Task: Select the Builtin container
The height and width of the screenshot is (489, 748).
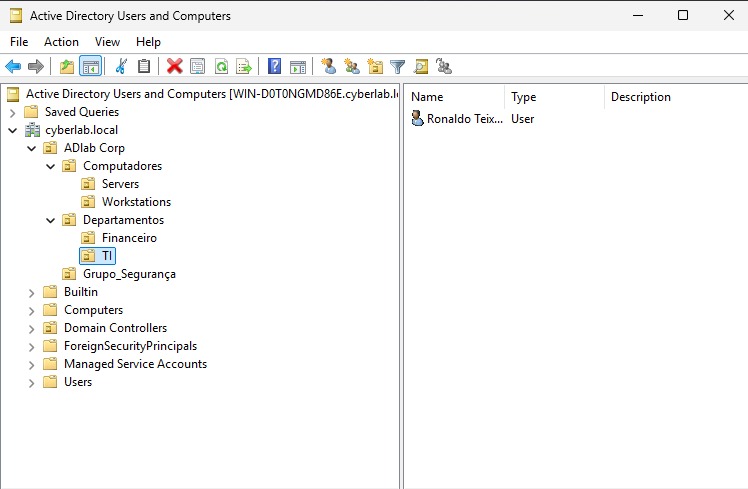Action: (x=81, y=291)
